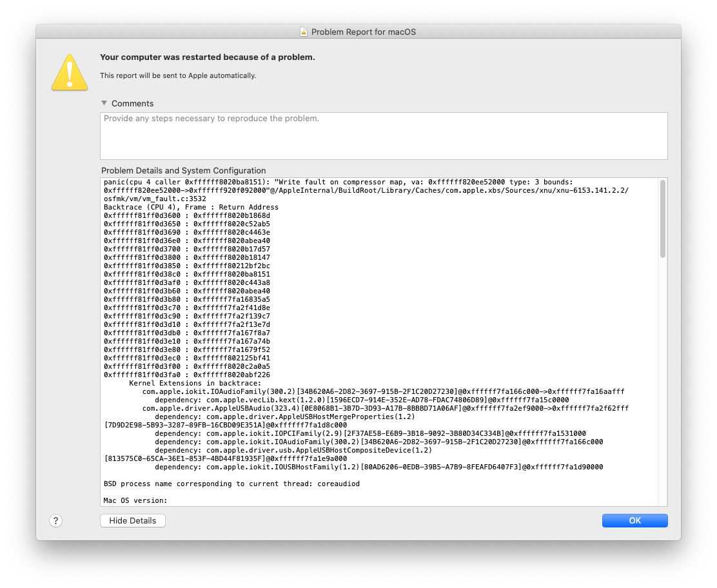The width and height of the screenshot is (717, 588).
Task: Click the backtrace row ending in 0xffffff7fa167f8a7
Action: 187,333
